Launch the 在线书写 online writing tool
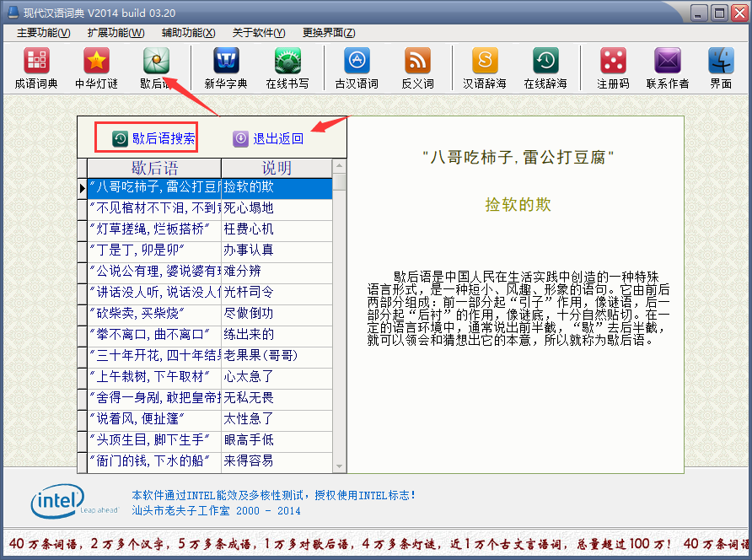Viewport: 752px width, 560px height. point(287,67)
